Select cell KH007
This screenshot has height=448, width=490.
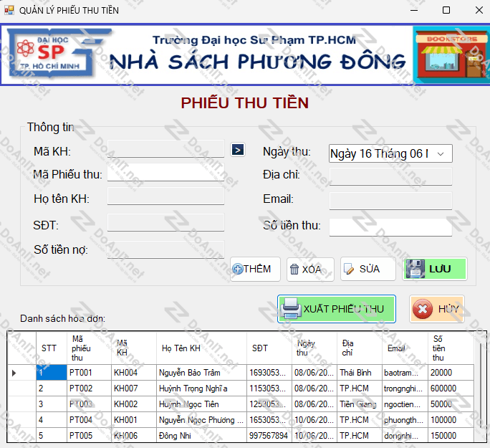[x=134, y=389]
